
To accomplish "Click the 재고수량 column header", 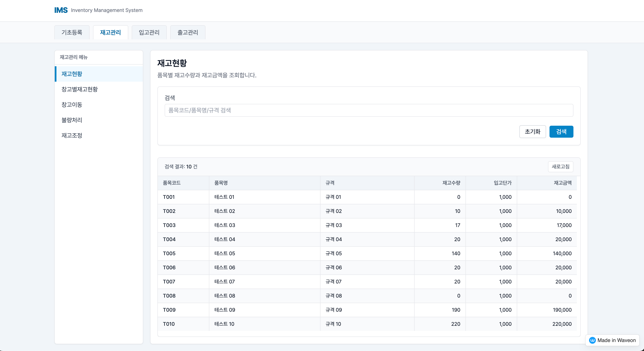I will click(x=451, y=183).
